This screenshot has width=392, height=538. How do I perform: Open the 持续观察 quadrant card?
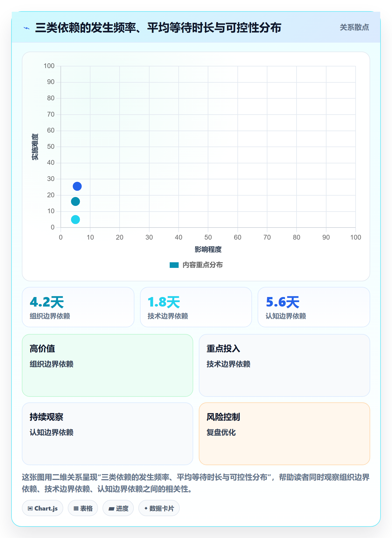tap(108, 434)
